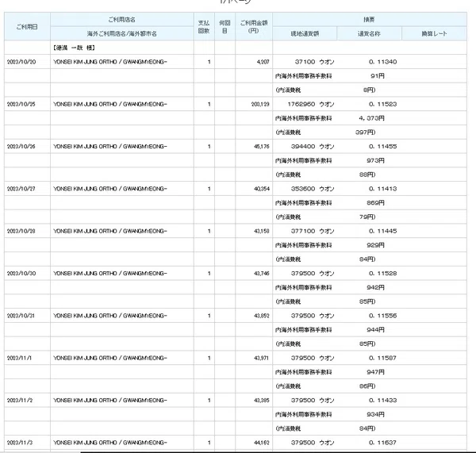Image resolution: width=476 pixels, height=453 pixels.
Task: Click the consumption tax value 88円
Action: click(x=367, y=175)
